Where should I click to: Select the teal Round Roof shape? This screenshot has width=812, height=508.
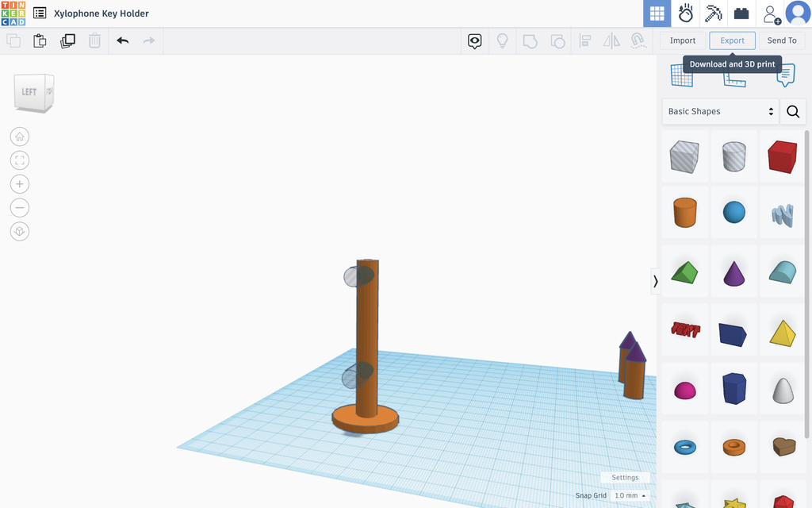click(x=783, y=272)
